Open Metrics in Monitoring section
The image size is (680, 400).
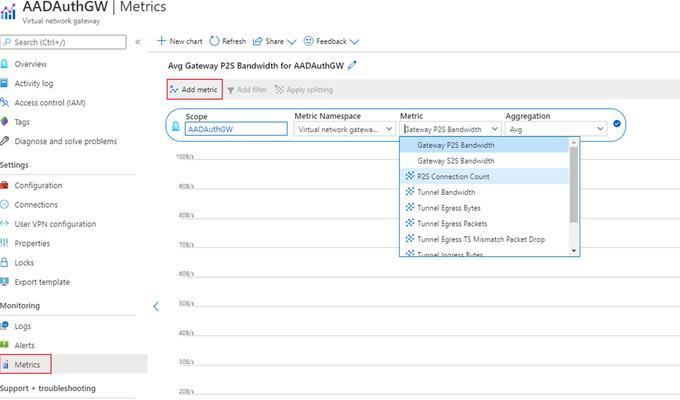click(x=26, y=364)
